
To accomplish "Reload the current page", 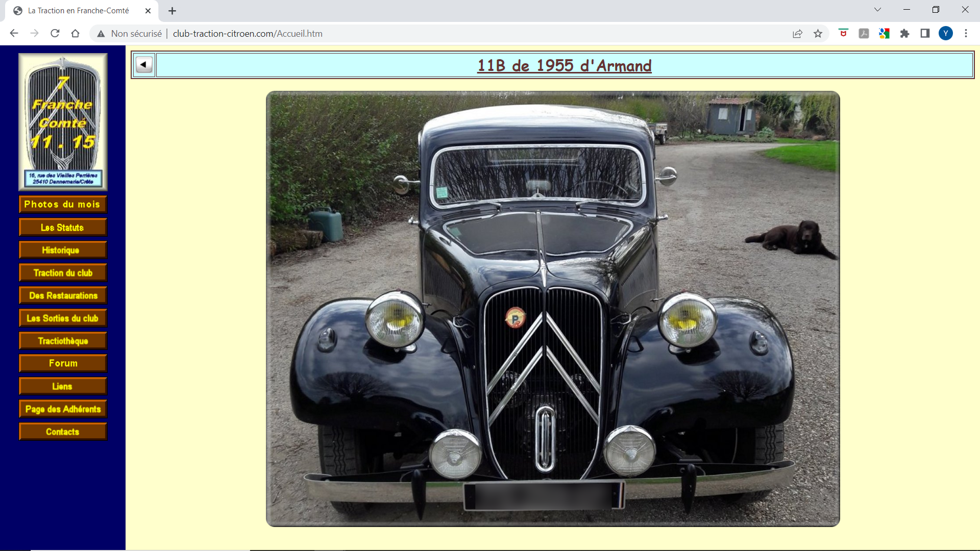I will (55, 34).
